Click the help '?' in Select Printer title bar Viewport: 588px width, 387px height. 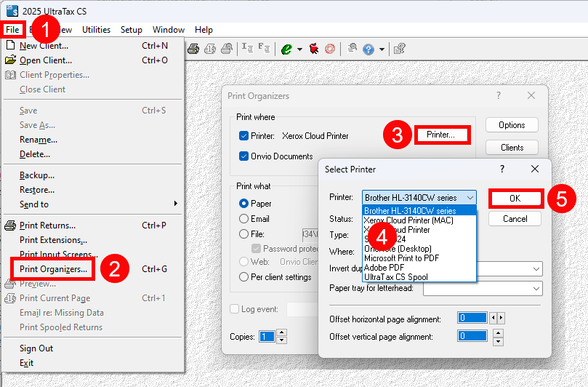[502, 169]
